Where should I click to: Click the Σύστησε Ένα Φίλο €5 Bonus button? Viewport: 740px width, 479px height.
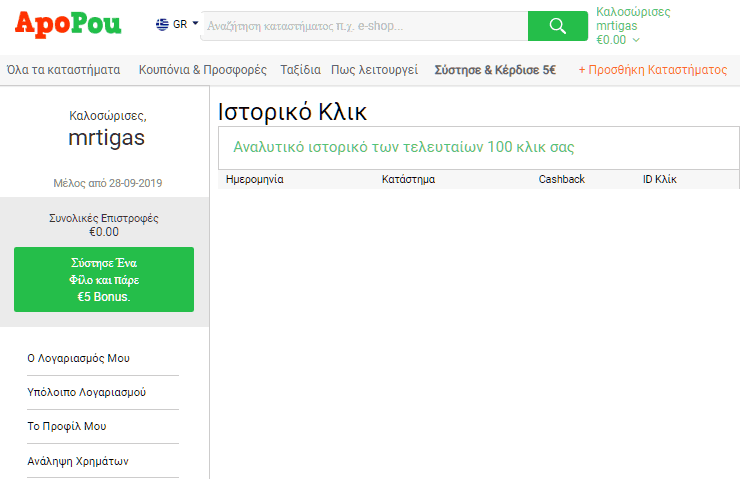[x=104, y=279]
